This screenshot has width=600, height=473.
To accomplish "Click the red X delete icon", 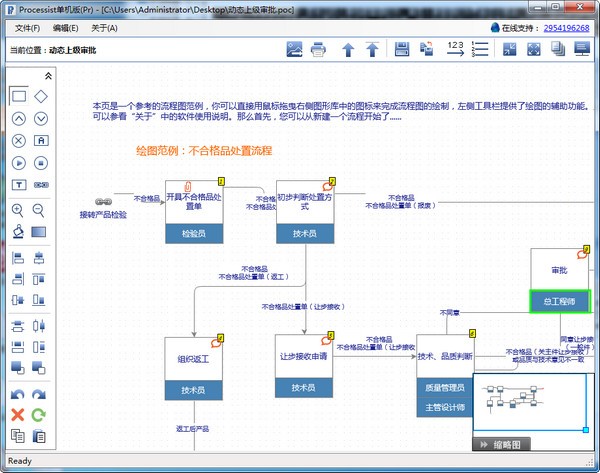I will click(18, 414).
